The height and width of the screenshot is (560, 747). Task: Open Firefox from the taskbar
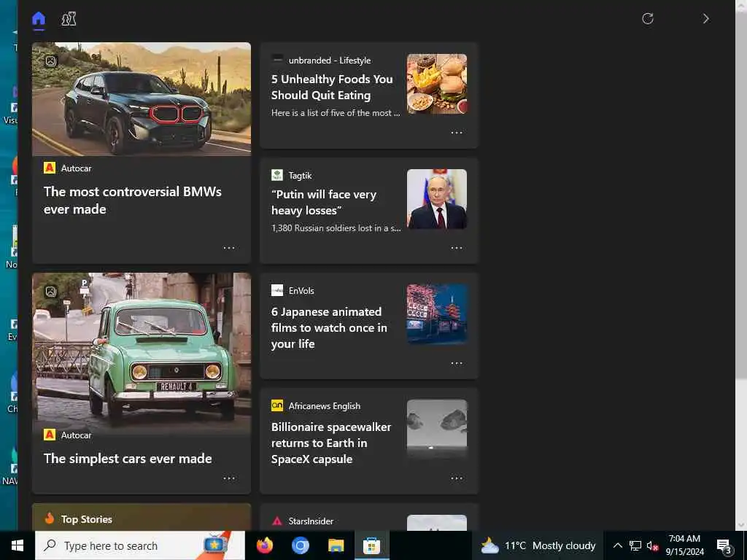(265, 545)
